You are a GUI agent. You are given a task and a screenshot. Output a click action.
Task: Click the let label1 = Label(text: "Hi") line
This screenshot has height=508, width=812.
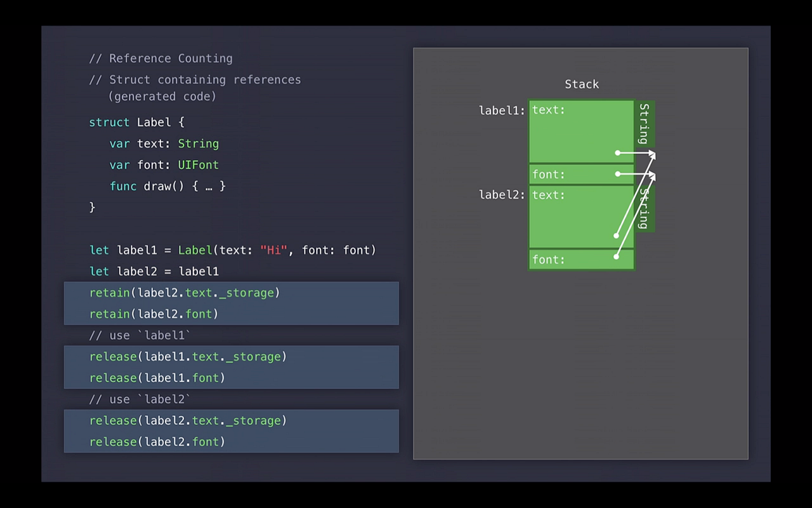coord(232,250)
